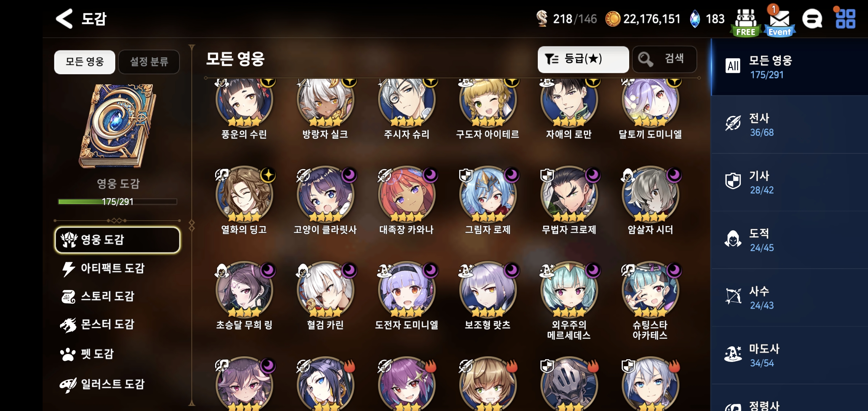Open the chat speech bubble icon

point(812,19)
